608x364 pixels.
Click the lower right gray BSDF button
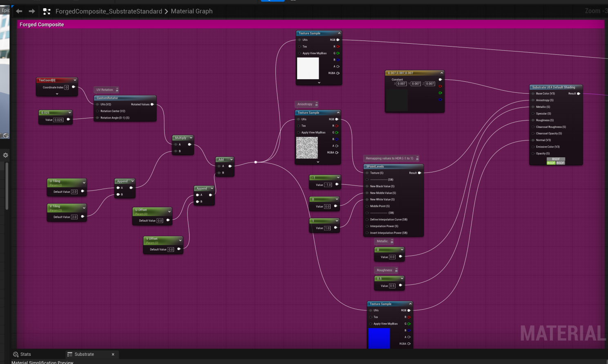tap(561, 163)
